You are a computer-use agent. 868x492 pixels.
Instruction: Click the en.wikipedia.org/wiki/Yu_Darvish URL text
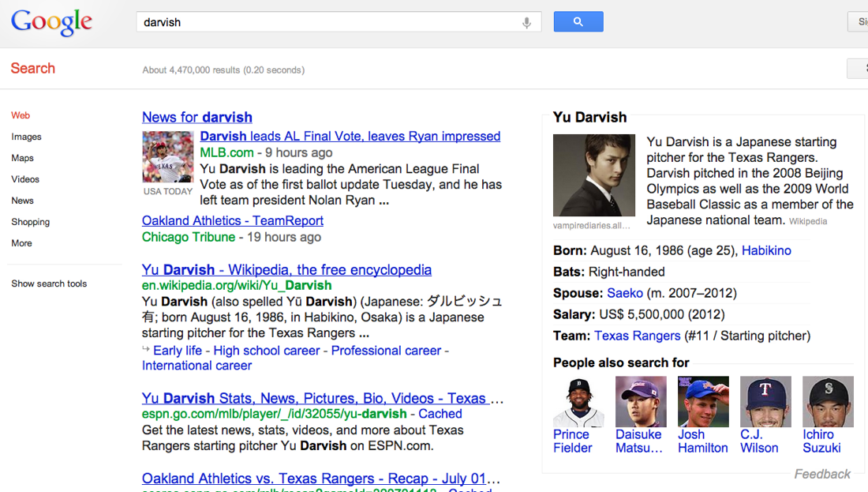point(237,285)
